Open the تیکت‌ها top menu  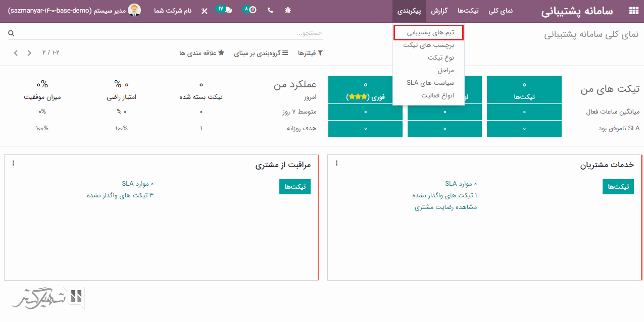468,11
